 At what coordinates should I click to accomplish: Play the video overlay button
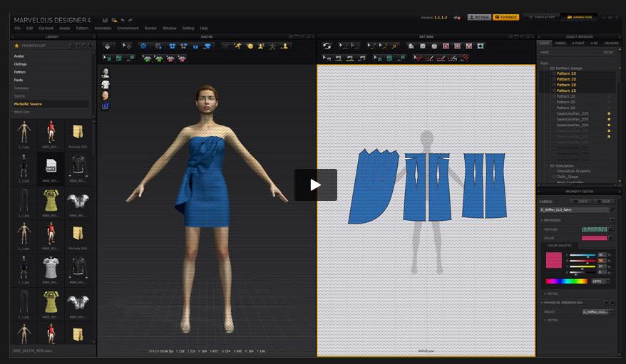pos(315,184)
